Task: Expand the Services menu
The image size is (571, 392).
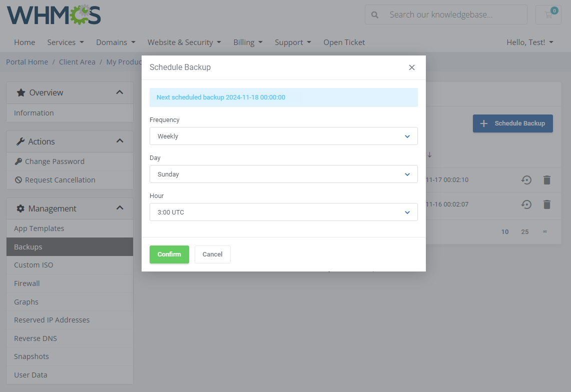Action: tap(66, 42)
